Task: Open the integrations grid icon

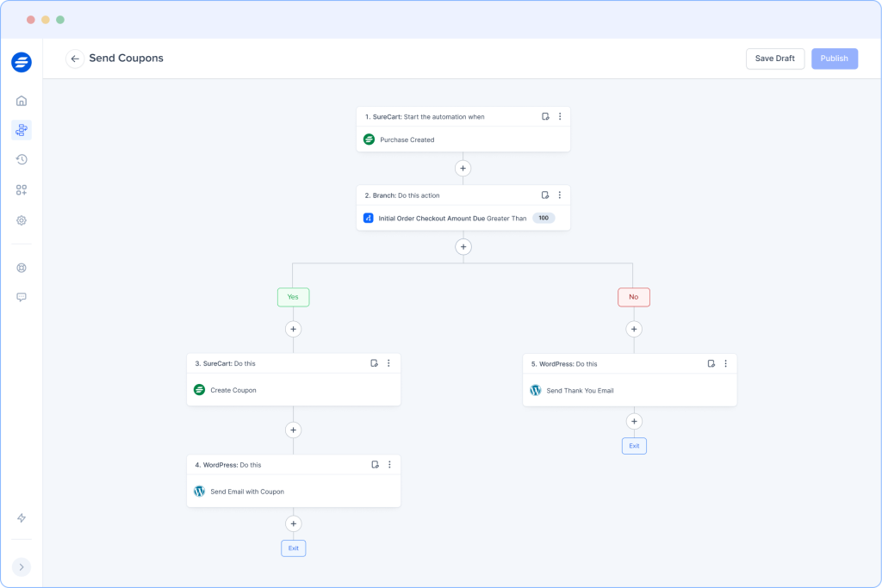Action: click(21, 189)
